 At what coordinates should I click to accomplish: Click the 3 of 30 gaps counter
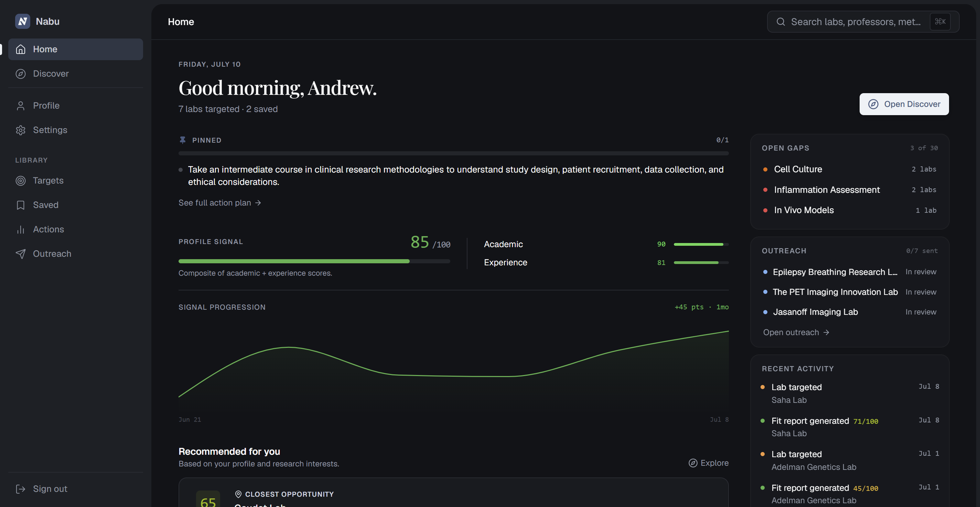pos(924,148)
